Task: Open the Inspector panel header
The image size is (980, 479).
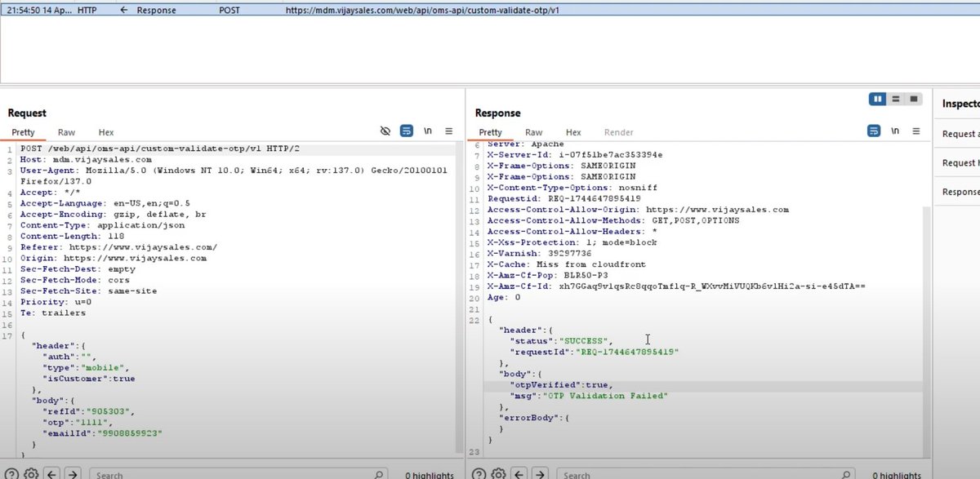Action: [960, 104]
